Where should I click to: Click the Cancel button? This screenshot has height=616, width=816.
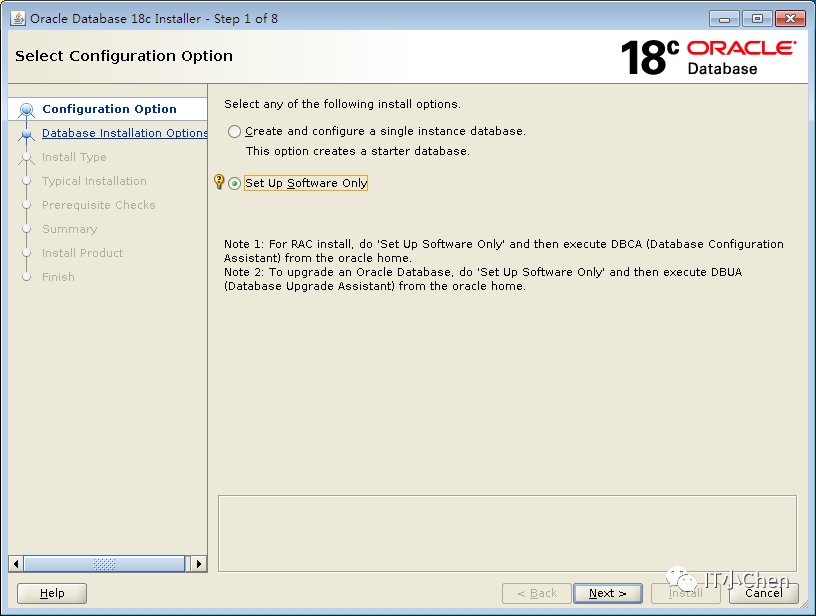(x=763, y=593)
